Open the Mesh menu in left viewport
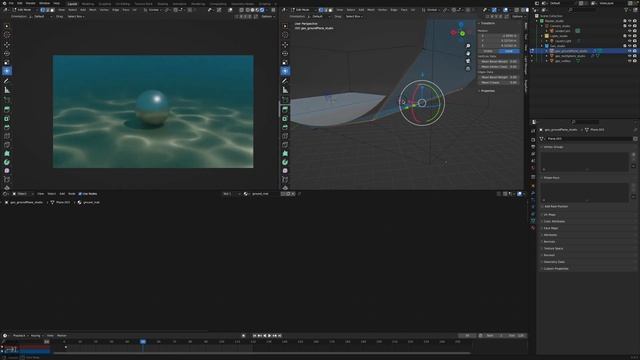Viewport: 640px width, 360px height. [93, 10]
